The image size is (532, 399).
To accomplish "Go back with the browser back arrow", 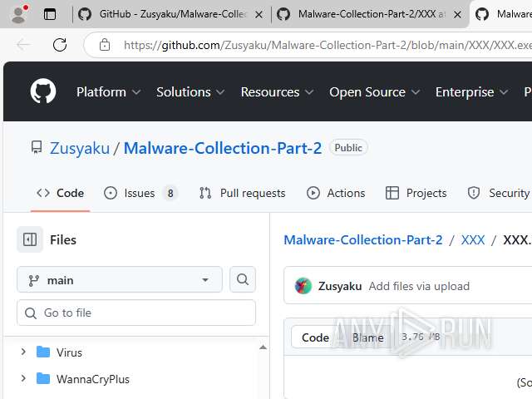I will pos(24,45).
